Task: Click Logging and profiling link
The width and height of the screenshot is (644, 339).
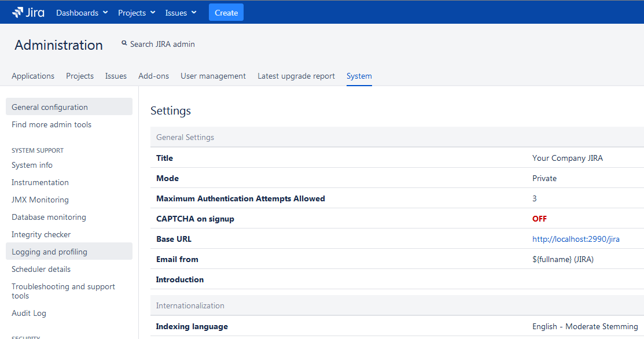Action: click(49, 252)
